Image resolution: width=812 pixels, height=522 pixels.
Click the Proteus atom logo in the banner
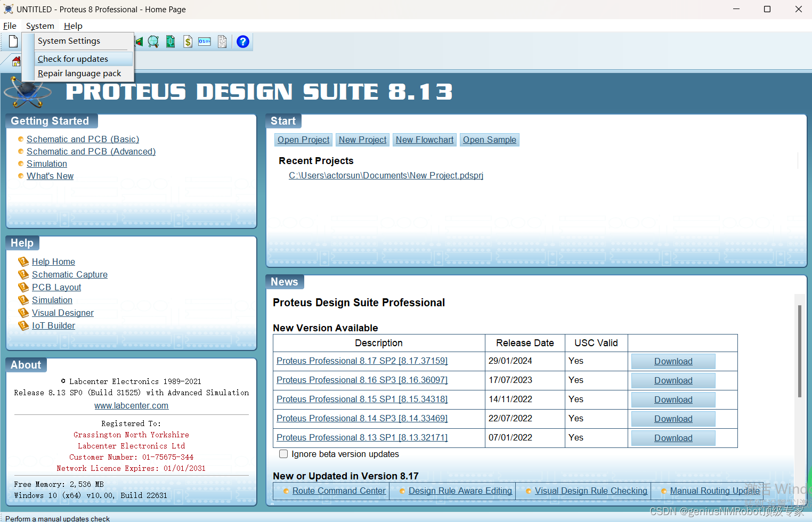(28, 93)
